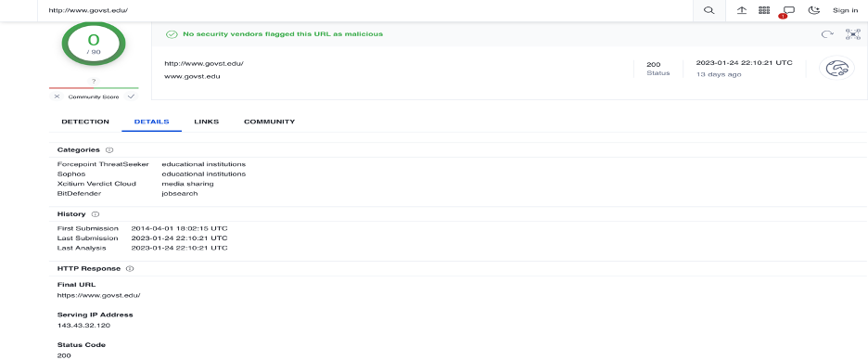
Task: Click the History info icon
Action: [x=95, y=214]
